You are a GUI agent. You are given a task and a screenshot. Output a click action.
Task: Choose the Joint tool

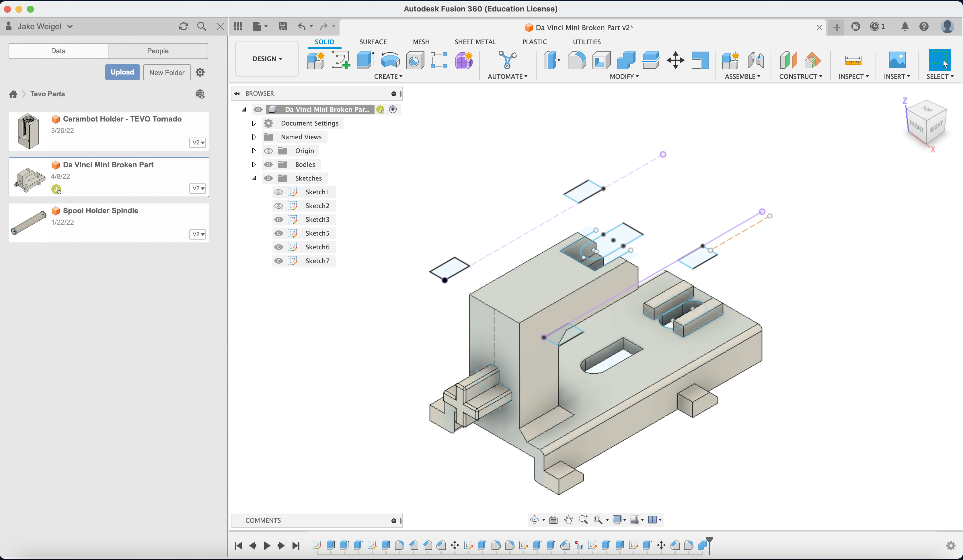[755, 60]
